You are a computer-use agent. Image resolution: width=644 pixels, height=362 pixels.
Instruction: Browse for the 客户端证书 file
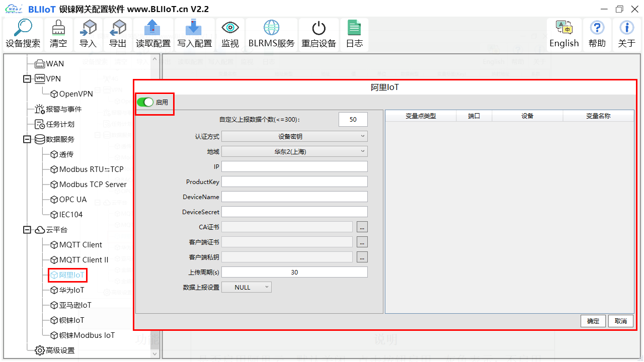(x=362, y=242)
